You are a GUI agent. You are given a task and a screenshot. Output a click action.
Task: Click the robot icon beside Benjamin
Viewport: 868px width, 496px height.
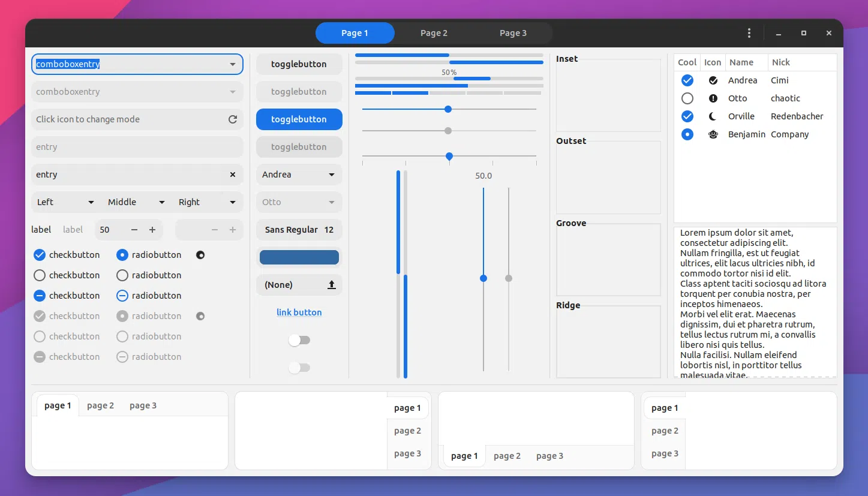click(x=713, y=134)
